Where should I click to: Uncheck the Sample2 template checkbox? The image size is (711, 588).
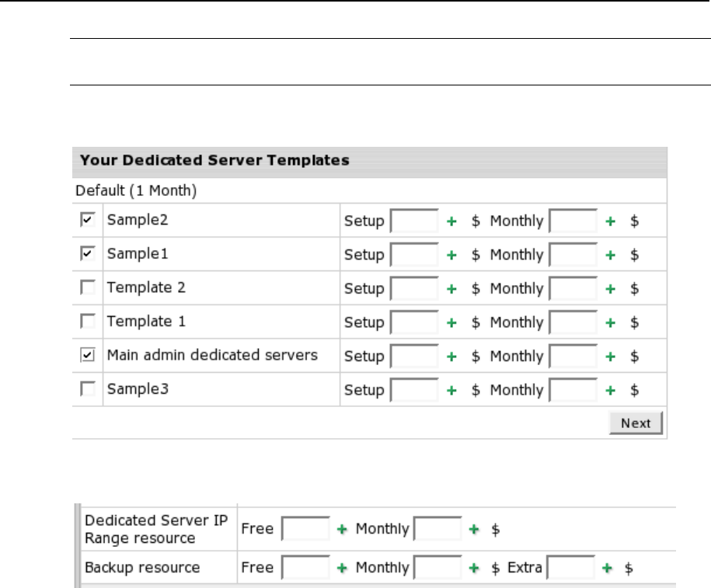pos(88,221)
